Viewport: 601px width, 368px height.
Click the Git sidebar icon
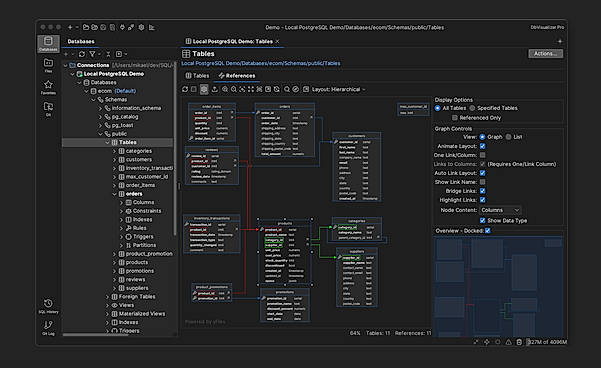pyautogui.click(x=48, y=109)
